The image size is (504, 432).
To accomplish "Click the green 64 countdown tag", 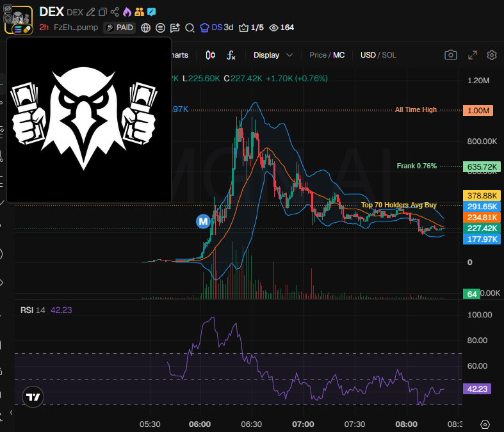I will [x=471, y=294].
